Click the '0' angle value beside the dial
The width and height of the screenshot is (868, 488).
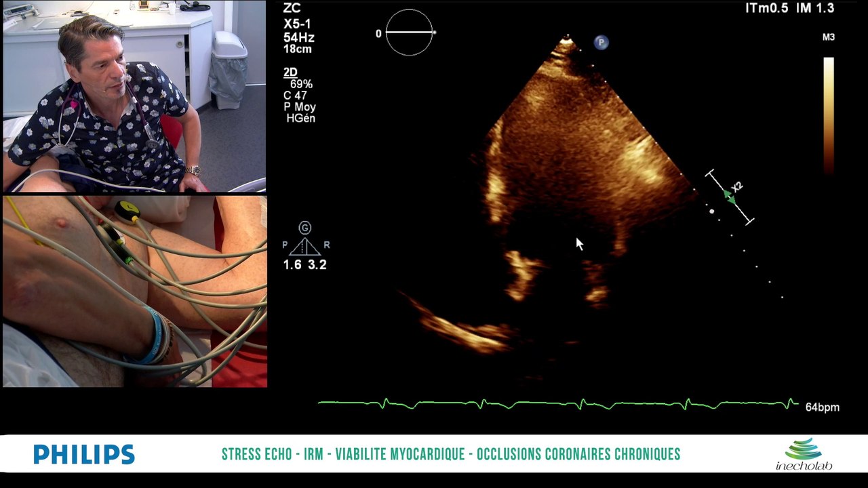click(378, 34)
